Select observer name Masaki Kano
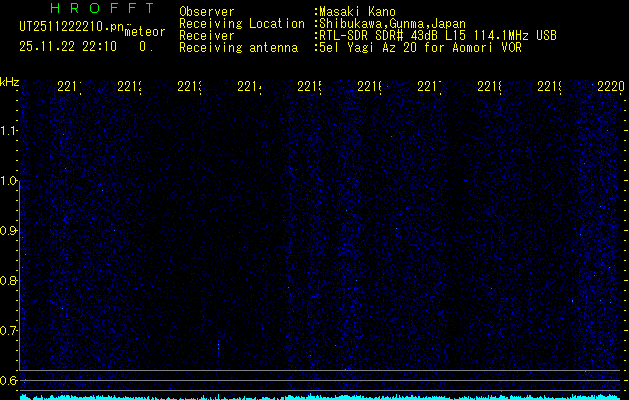This screenshot has height=400, width=629. click(x=357, y=12)
